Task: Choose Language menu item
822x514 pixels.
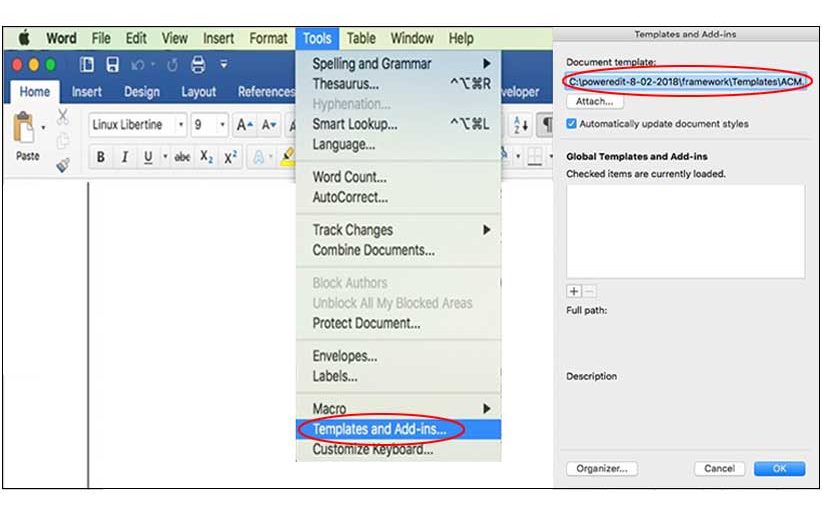Action: pos(398,144)
